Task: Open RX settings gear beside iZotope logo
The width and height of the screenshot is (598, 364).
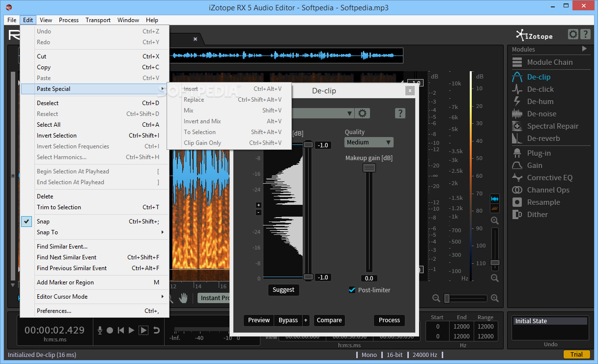Action: [573, 34]
